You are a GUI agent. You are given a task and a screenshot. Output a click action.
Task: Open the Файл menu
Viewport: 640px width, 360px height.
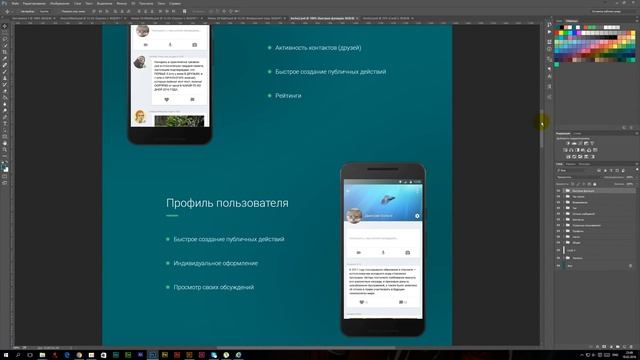[15, 3]
